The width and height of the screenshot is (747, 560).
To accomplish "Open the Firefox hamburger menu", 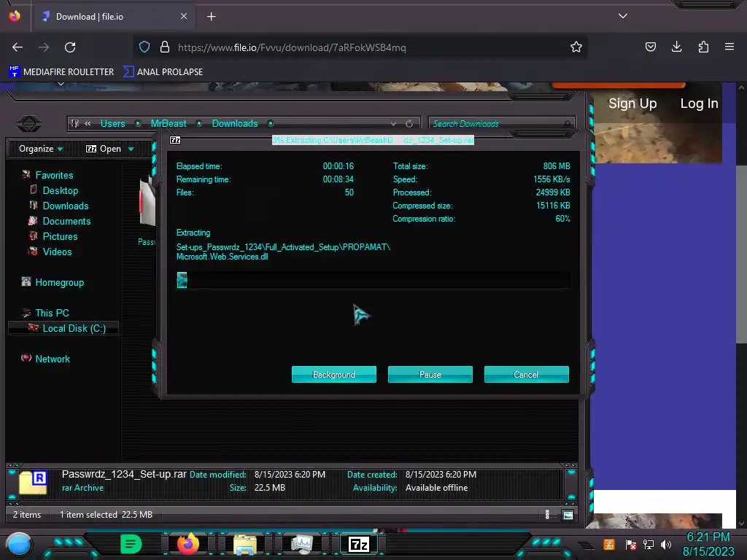I will pyautogui.click(x=729, y=47).
